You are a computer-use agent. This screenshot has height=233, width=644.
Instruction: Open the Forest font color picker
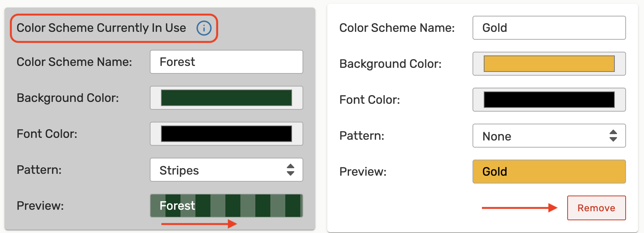click(227, 134)
